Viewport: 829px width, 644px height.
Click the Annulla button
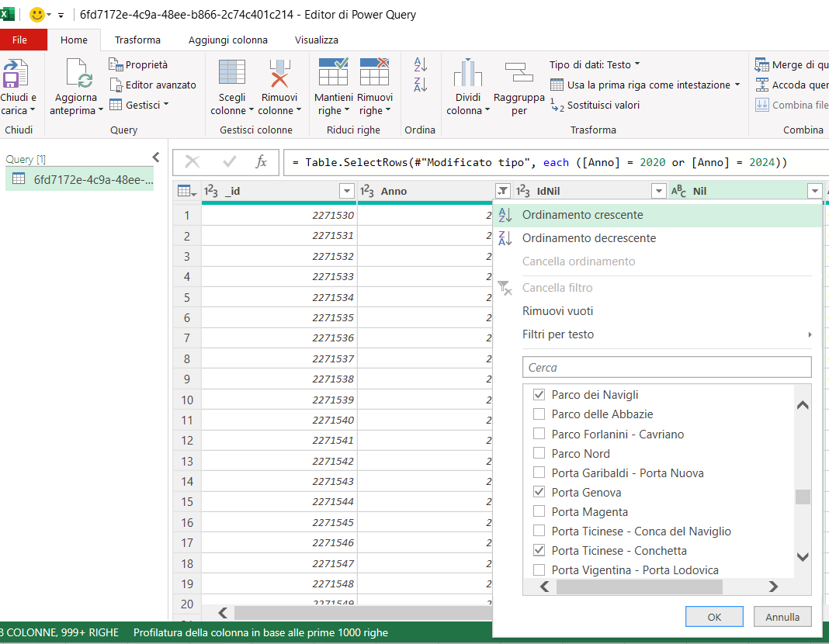[x=782, y=617]
